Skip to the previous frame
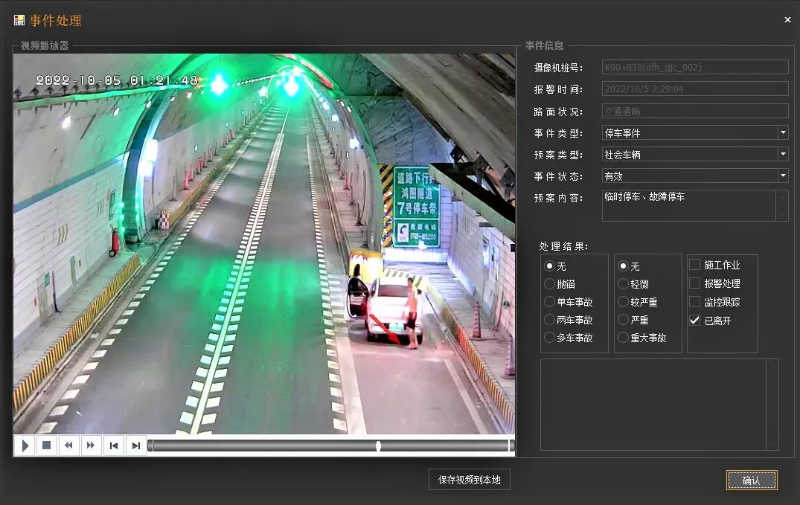Viewport: 800px width, 505px height. tap(114, 445)
